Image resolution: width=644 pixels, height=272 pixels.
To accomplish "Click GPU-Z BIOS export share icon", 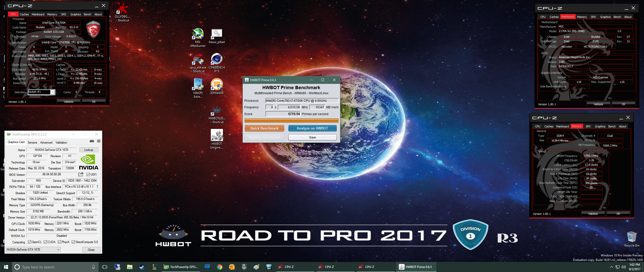I will click(81, 174).
